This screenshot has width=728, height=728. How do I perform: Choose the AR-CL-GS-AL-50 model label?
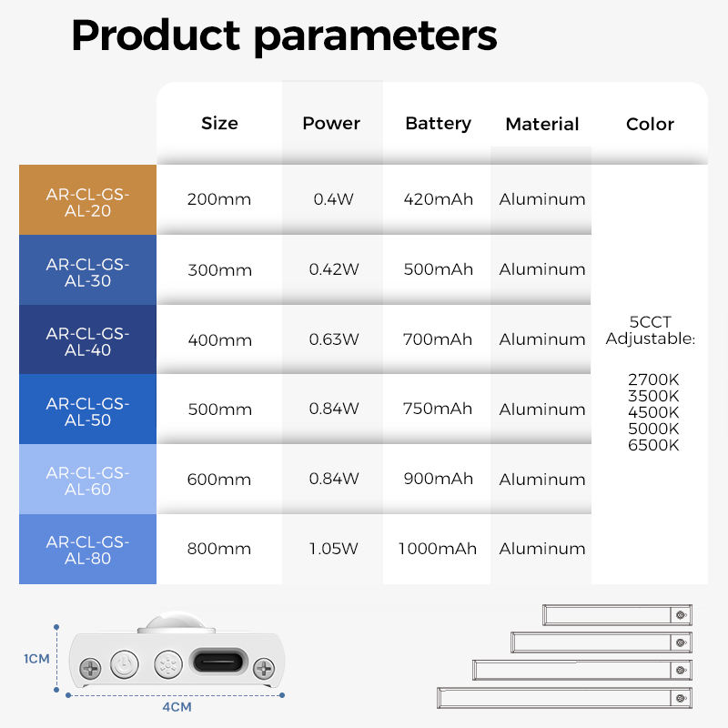pos(87,410)
